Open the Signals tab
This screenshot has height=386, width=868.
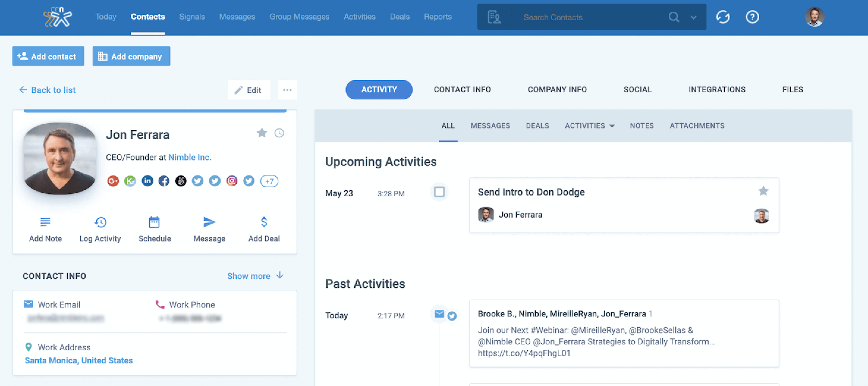(x=192, y=17)
